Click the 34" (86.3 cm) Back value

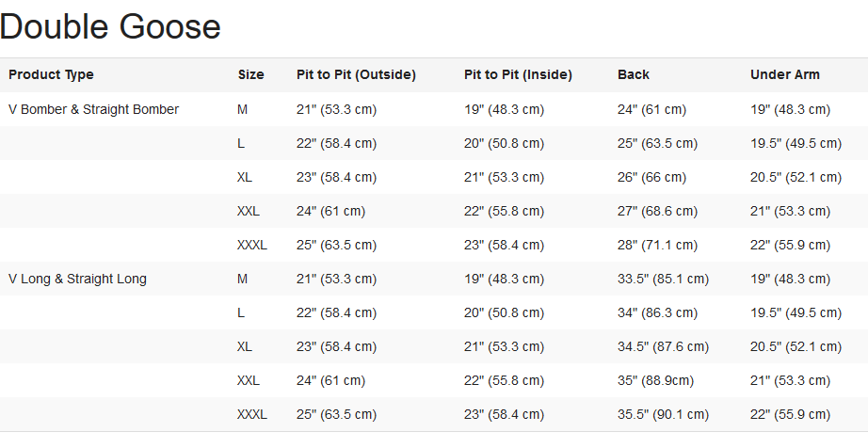[657, 312]
